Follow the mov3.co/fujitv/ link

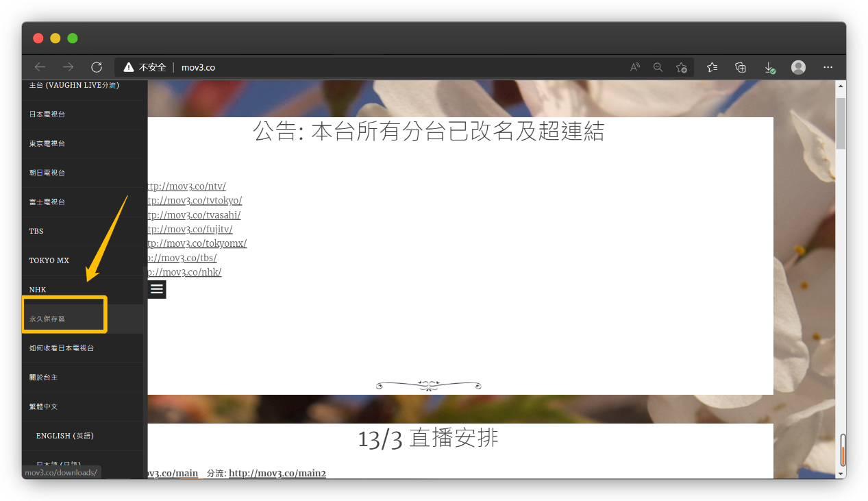190,230
